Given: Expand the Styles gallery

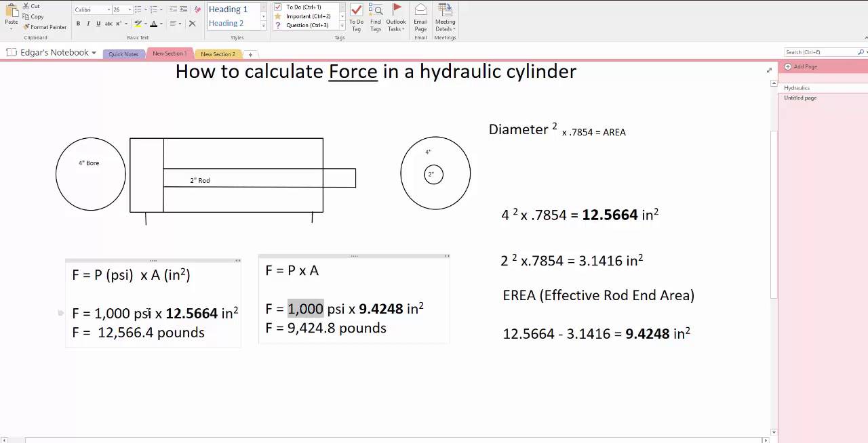Looking at the screenshot, I should pos(264,26).
